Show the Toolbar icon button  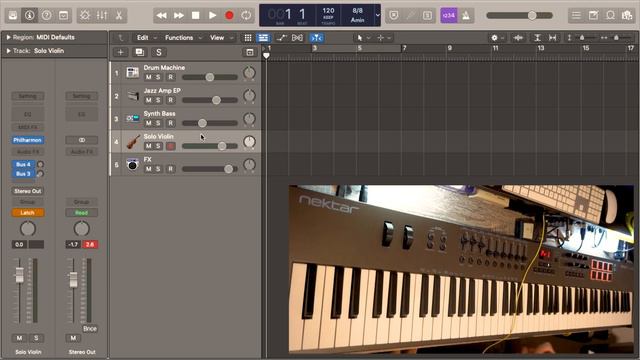64,16
